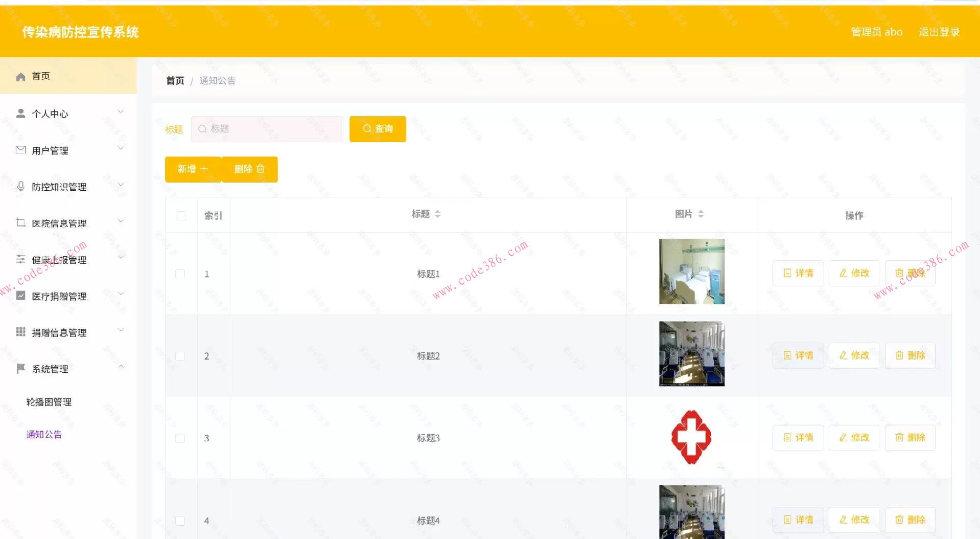Open the 轮播图管理 submenu item
Viewport: 980px width, 539px height.
(49, 402)
